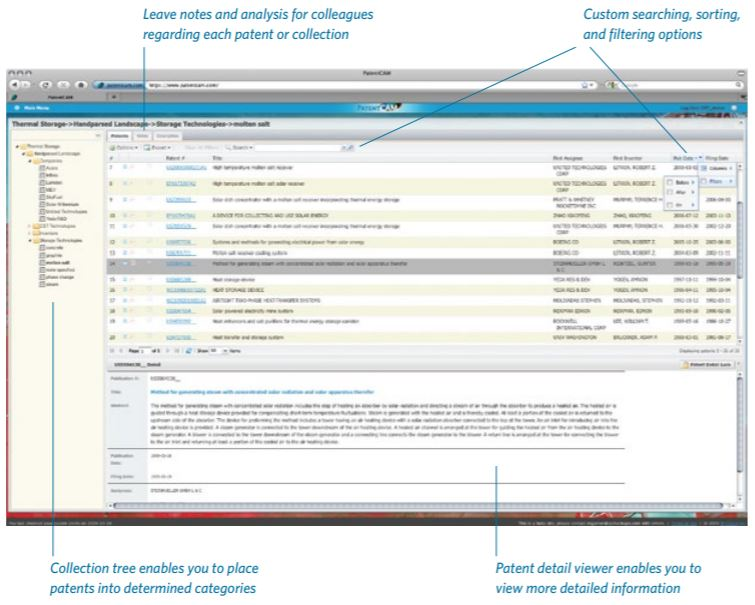Image resolution: width=755 pixels, height=605 pixels.
Task: Select the Solar Millennium collection in the tree
Action: (59, 204)
